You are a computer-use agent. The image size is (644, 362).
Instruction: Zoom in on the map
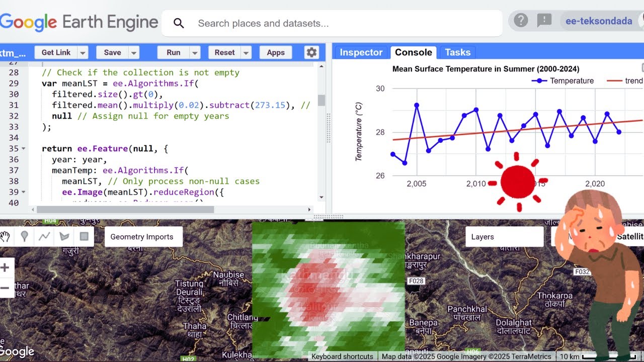[5, 267]
